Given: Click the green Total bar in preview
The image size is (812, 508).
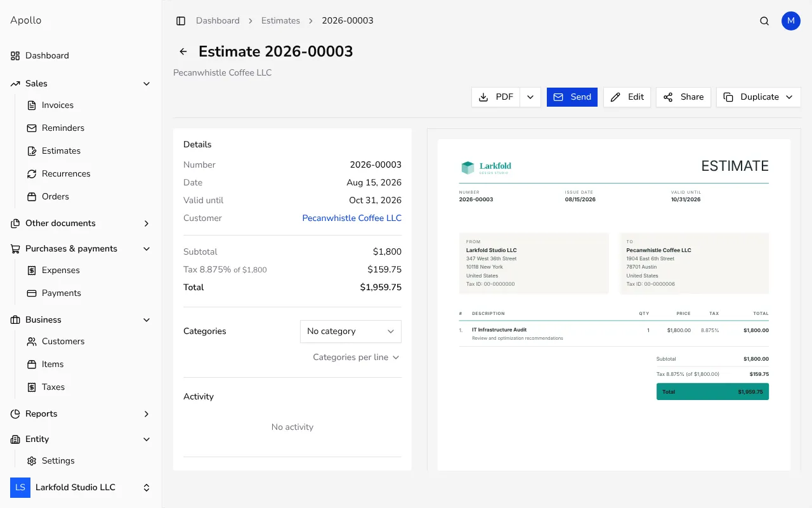Looking at the screenshot, I should click(712, 392).
